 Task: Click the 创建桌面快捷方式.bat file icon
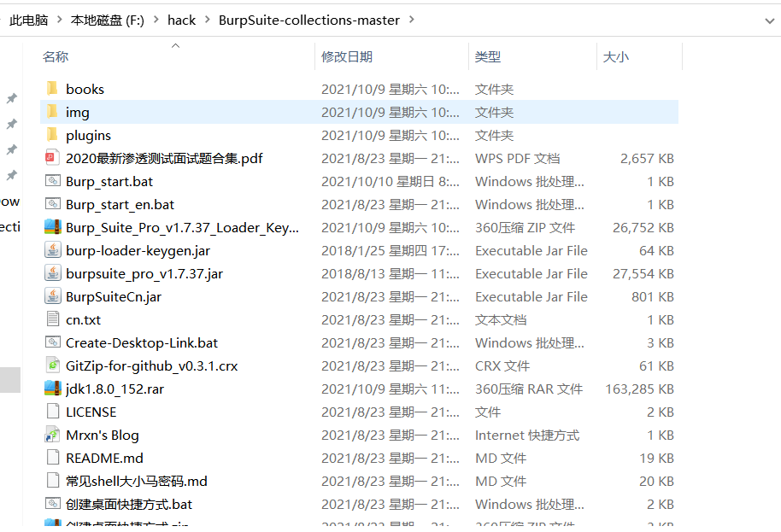coord(52,503)
